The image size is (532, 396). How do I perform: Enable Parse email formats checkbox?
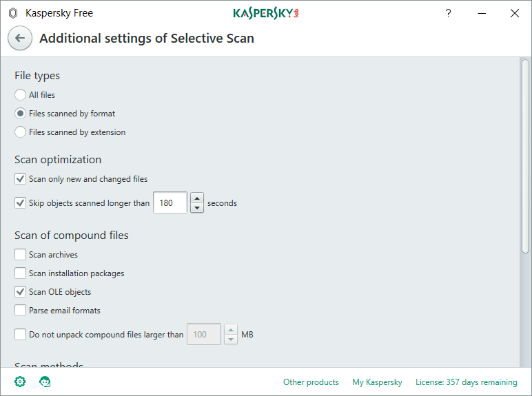[20, 310]
